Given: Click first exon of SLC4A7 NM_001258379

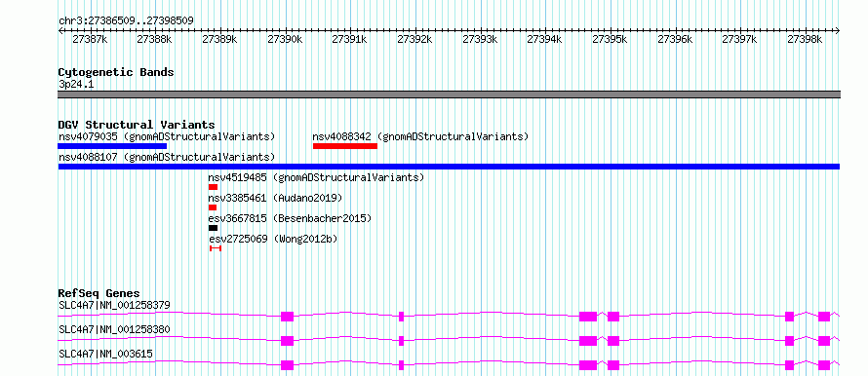Looking at the screenshot, I should coord(287,317).
